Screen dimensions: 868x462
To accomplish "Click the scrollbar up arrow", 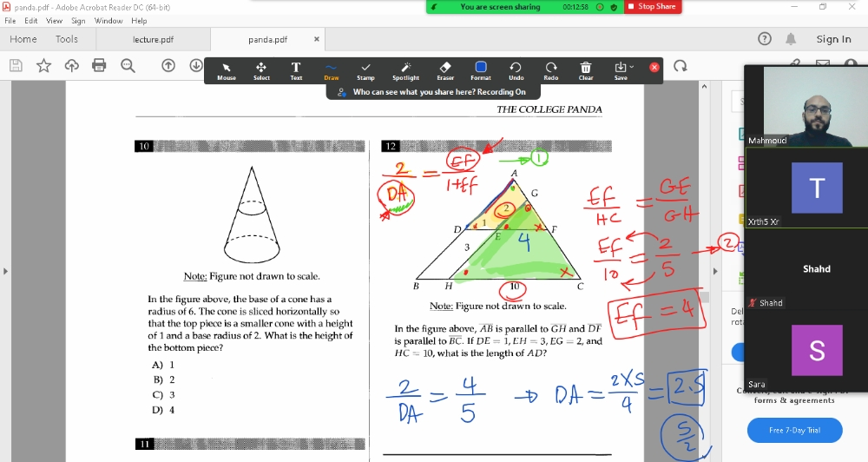I will tap(704, 87).
